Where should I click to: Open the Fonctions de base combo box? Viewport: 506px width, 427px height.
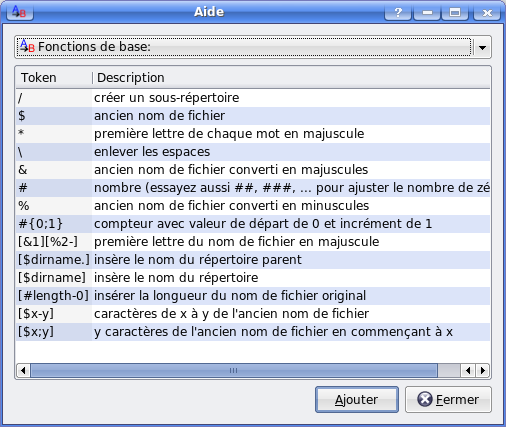pos(253,47)
